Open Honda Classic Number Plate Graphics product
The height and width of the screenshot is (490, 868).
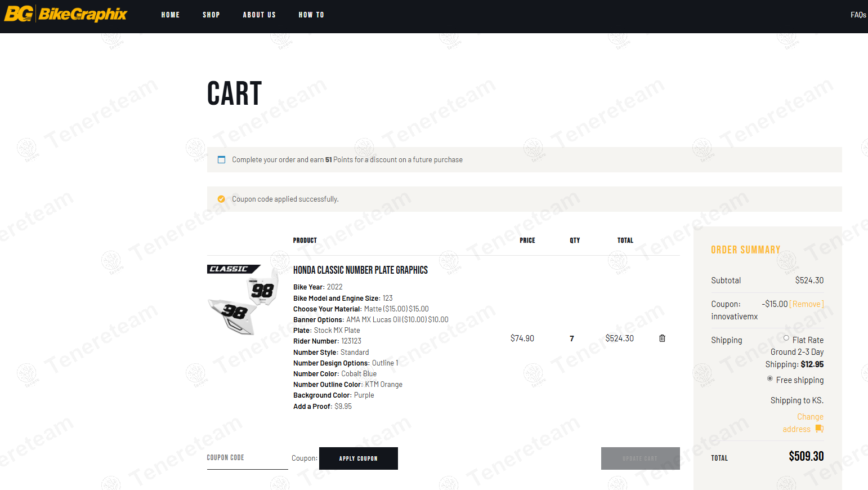tap(360, 270)
